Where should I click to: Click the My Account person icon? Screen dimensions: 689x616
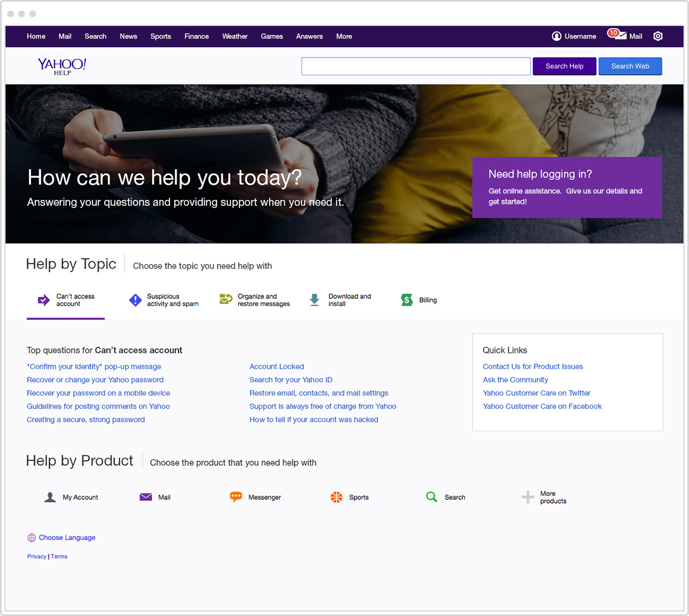pos(50,497)
